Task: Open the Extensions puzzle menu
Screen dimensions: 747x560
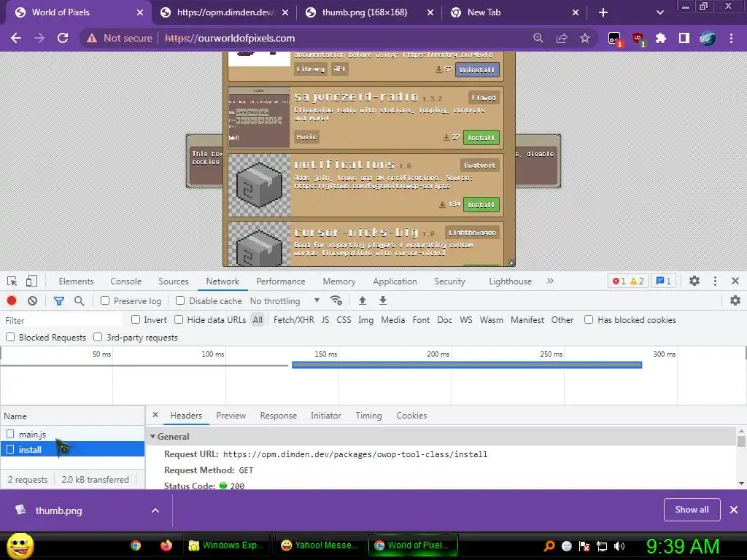Action: [x=661, y=38]
